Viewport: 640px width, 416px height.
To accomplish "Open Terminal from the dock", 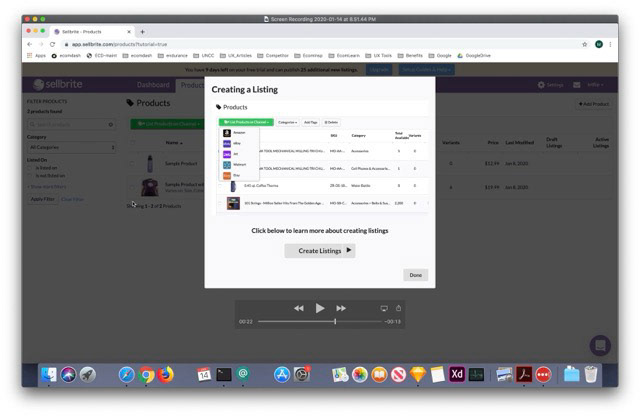I will point(224,374).
